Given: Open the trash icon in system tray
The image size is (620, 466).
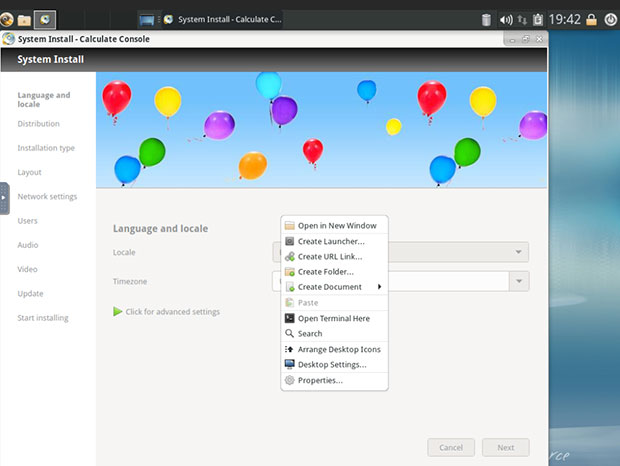Looking at the screenshot, I should 486,19.
